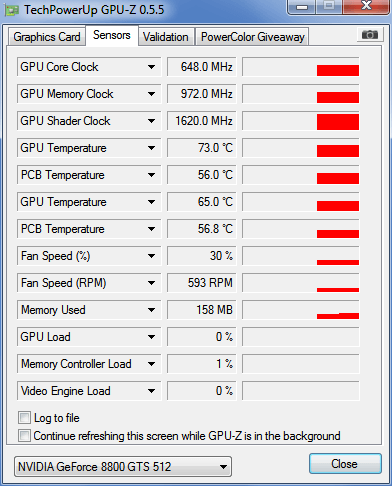This screenshot has width=392, height=486.
Task: Expand the GPU Memory Clock dropdown
Action: pyautogui.click(x=151, y=94)
